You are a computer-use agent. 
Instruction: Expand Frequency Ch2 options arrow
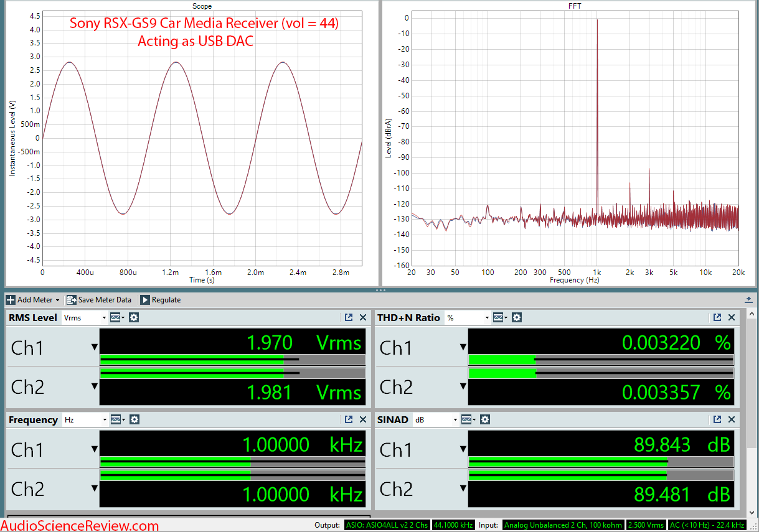point(95,488)
